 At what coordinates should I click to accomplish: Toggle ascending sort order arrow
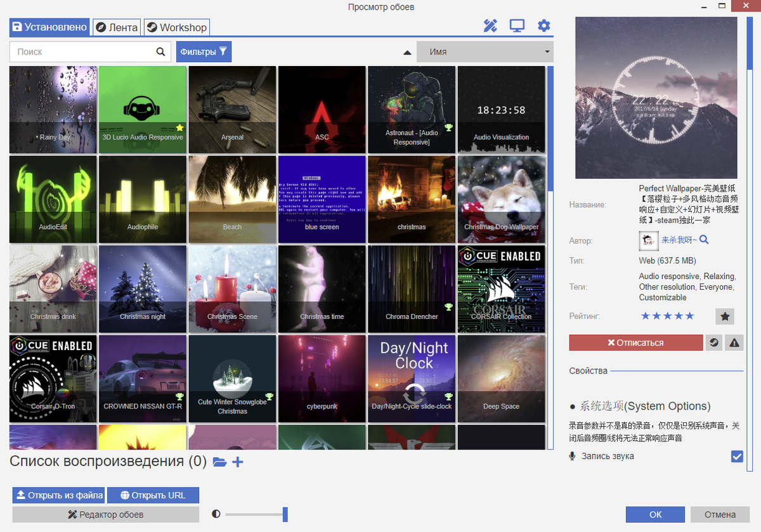coord(407,53)
